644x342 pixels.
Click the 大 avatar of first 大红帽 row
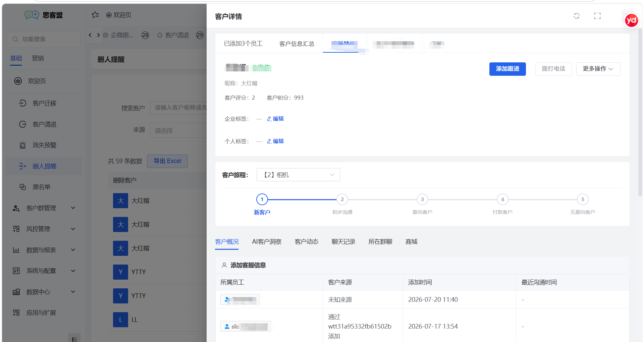click(120, 201)
